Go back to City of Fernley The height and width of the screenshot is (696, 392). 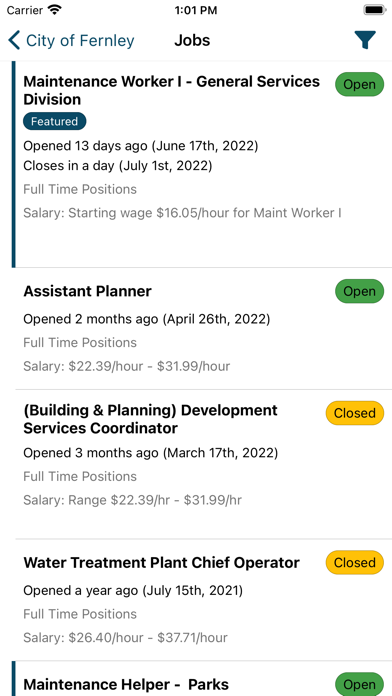tap(71, 40)
